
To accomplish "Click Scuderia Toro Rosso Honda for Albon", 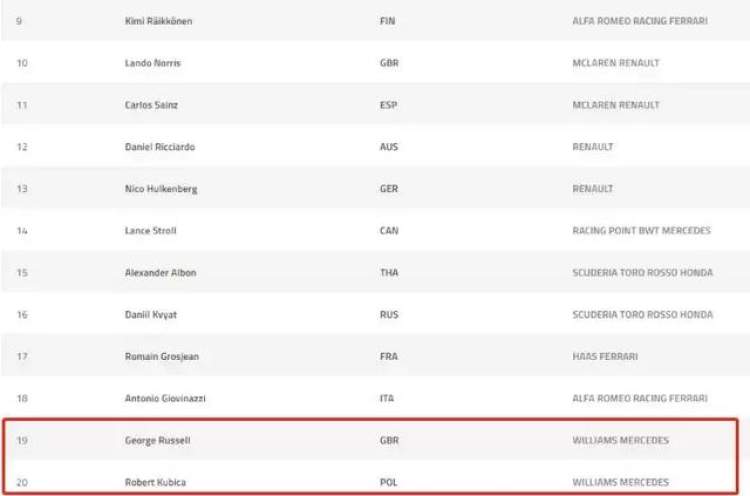I will (x=642, y=273).
